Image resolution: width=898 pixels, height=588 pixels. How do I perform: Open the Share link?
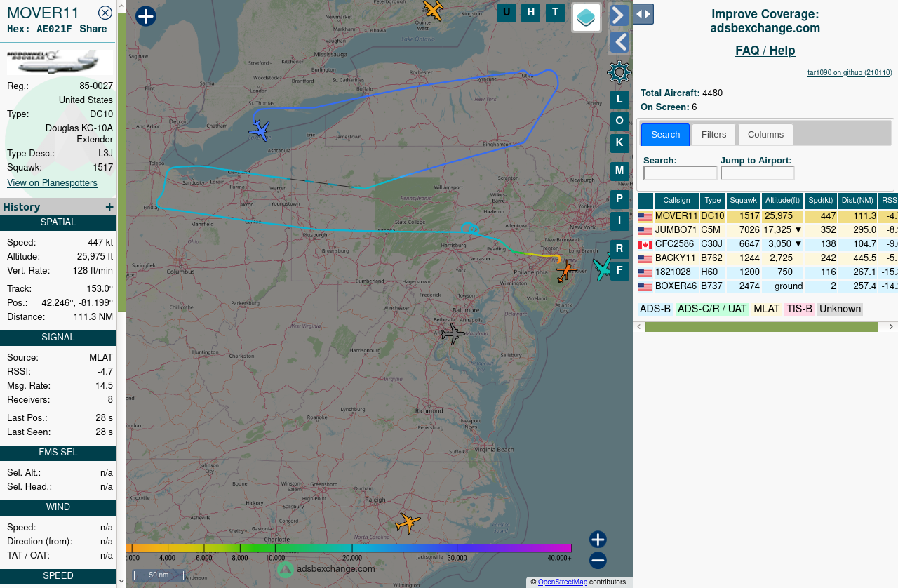(x=93, y=29)
